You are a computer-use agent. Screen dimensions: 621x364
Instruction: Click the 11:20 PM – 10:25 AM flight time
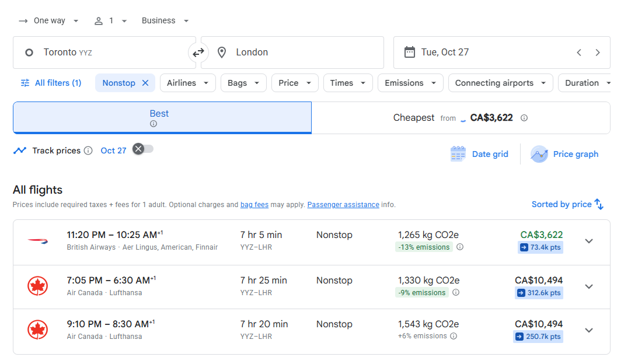tap(115, 235)
